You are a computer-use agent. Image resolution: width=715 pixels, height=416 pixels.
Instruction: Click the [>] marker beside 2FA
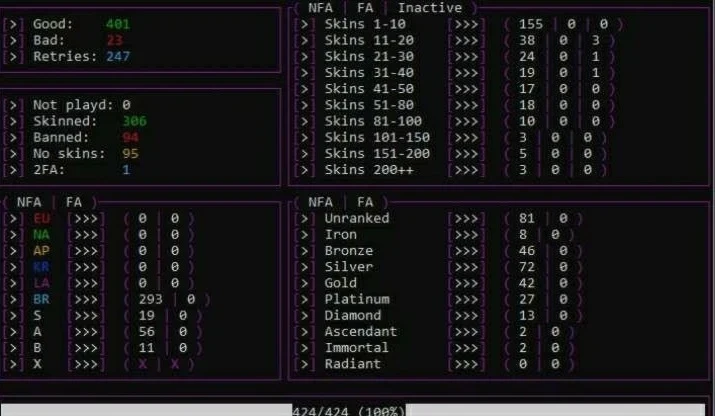pos(15,170)
